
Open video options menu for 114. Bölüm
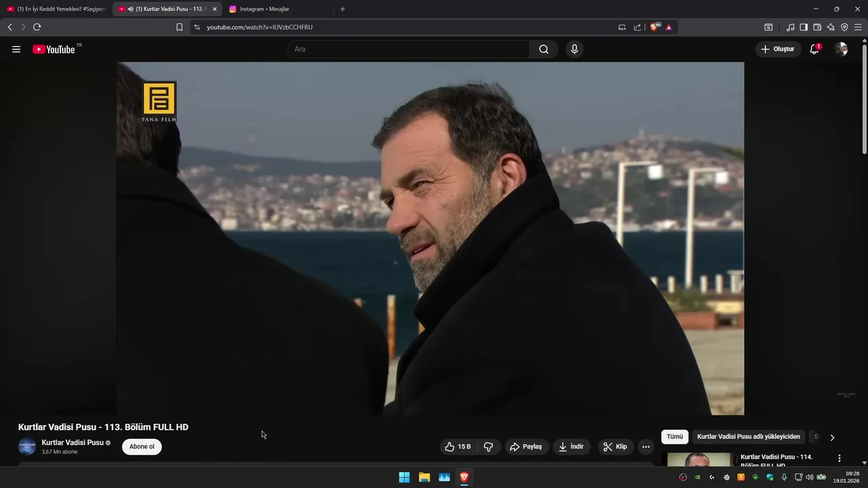tap(839, 458)
